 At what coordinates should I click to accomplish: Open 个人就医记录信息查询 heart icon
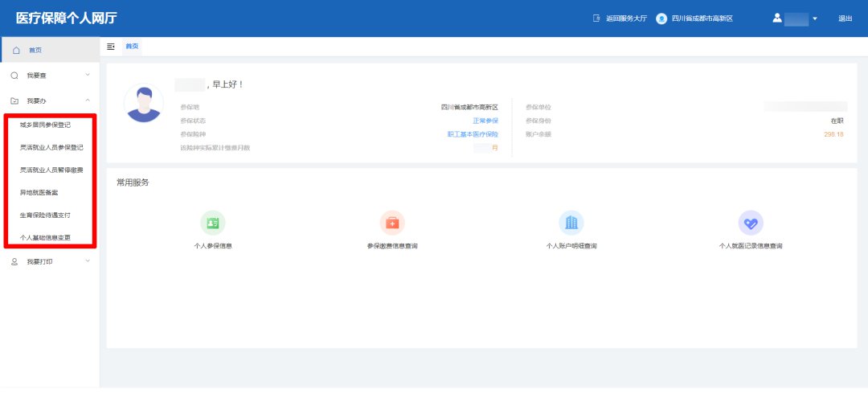[x=751, y=223]
